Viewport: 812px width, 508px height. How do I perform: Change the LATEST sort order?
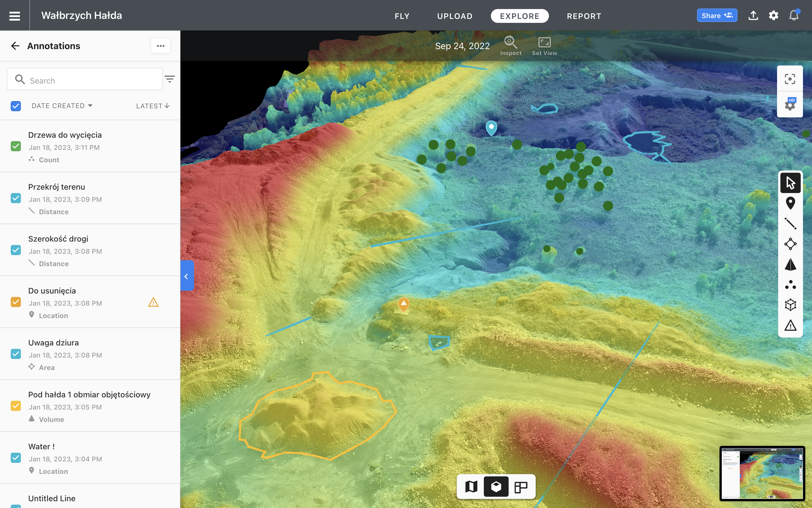pos(153,106)
